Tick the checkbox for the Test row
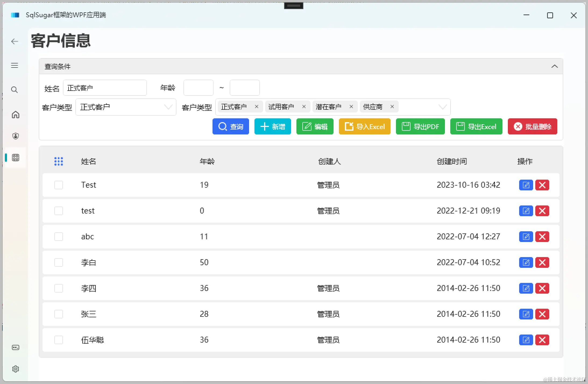588x384 pixels. [59, 185]
